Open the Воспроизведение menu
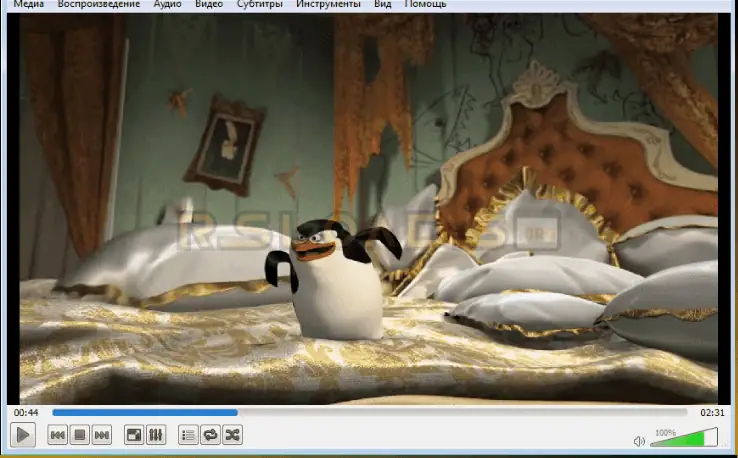Viewport: 738px width, 458px height. pos(99,4)
